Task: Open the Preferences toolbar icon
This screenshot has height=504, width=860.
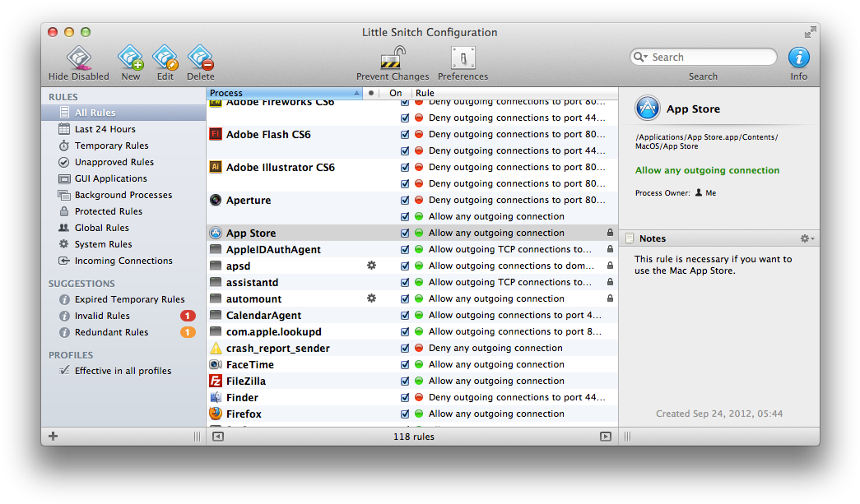Action: pos(463,58)
